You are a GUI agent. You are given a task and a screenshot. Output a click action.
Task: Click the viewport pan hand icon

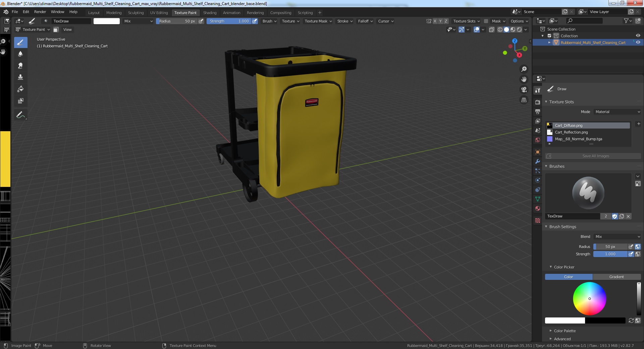coord(524,79)
